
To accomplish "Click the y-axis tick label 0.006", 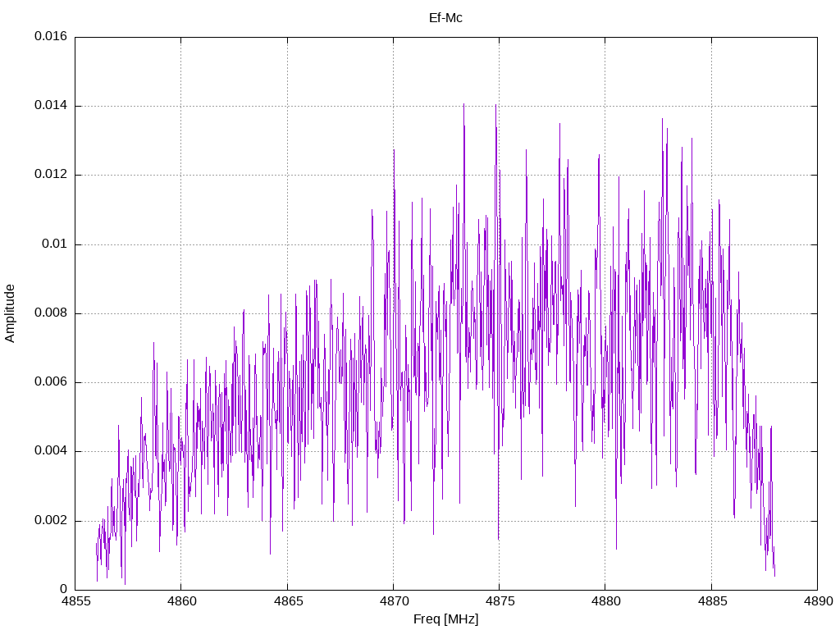I will click(x=51, y=382).
